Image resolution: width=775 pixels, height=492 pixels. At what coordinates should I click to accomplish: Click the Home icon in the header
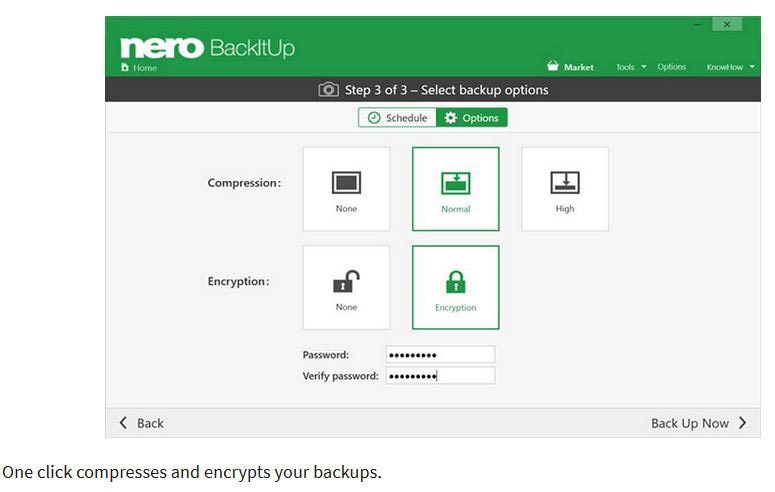(x=125, y=67)
